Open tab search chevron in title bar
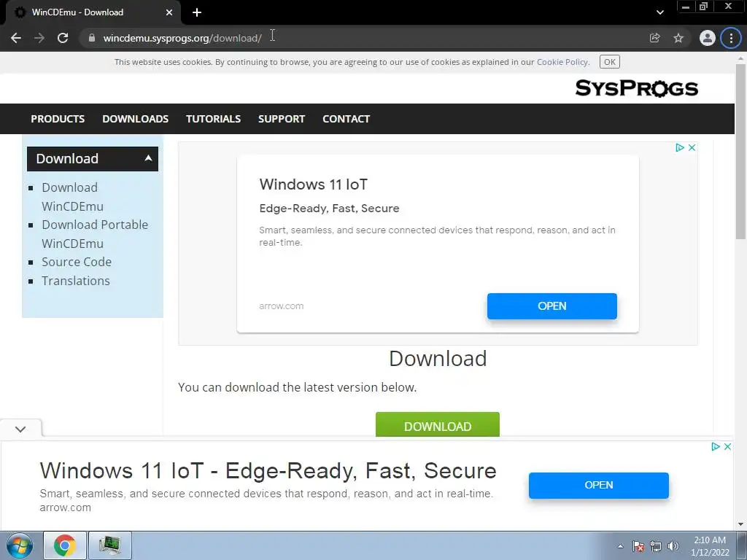 (659, 12)
